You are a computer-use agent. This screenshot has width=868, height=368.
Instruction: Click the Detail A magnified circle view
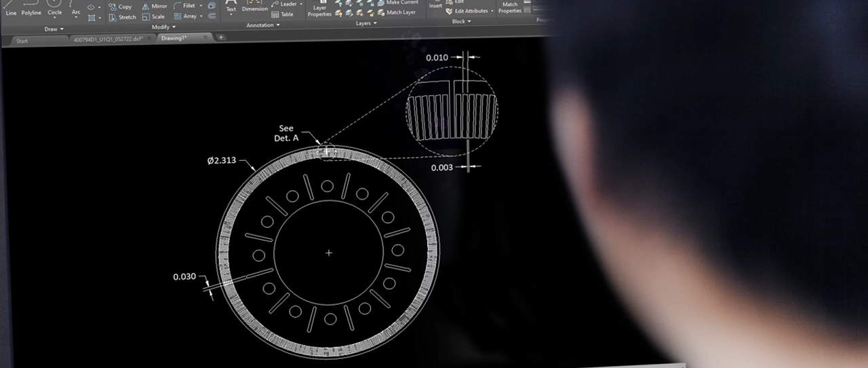point(452,113)
